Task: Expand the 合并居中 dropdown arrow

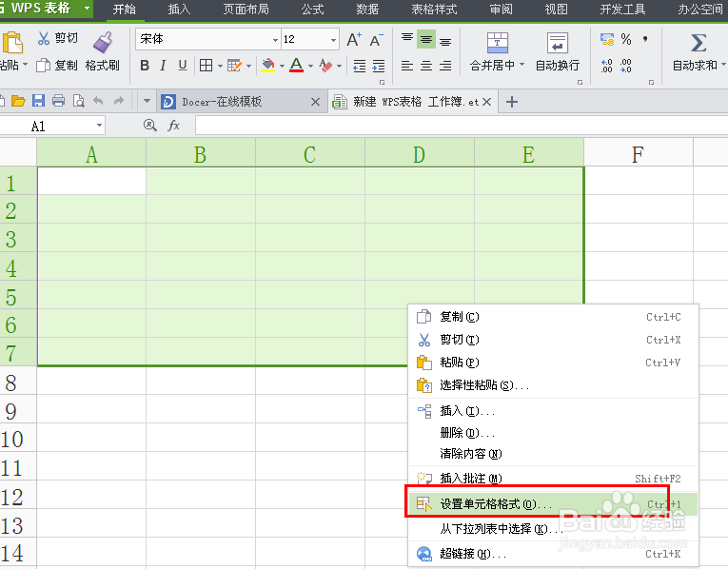Action: pyautogui.click(x=521, y=65)
